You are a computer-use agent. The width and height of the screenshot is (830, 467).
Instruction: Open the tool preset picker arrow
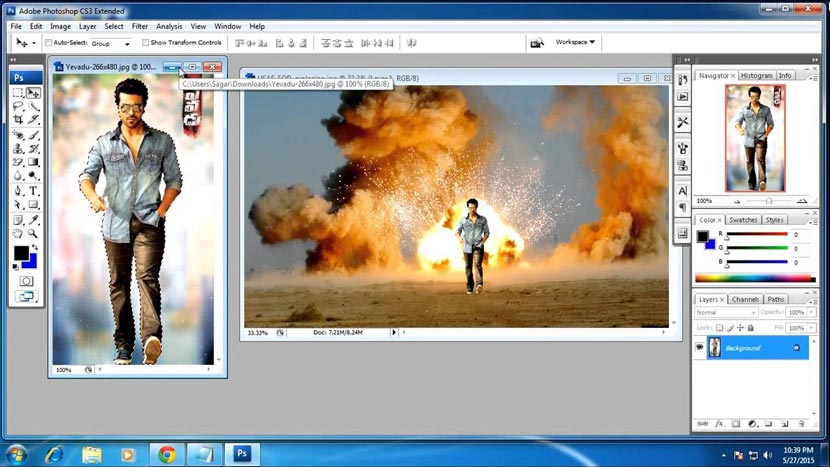[34, 43]
